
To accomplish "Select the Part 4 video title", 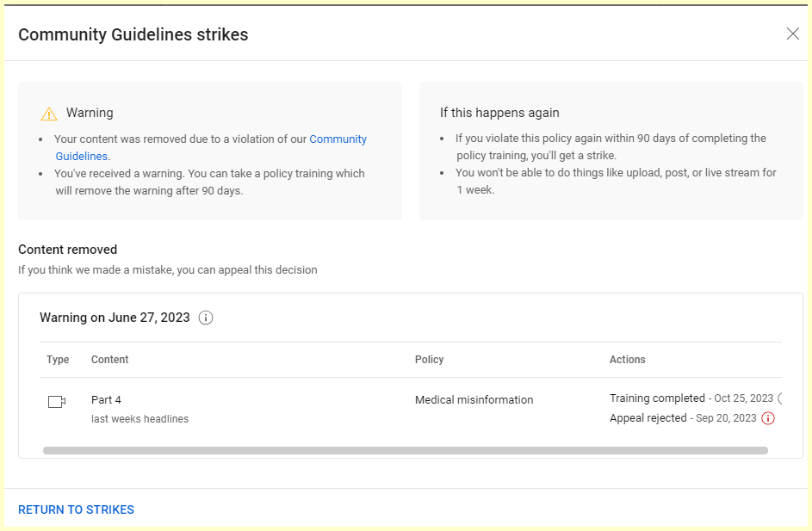I will pyautogui.click(x=106, y=400).
